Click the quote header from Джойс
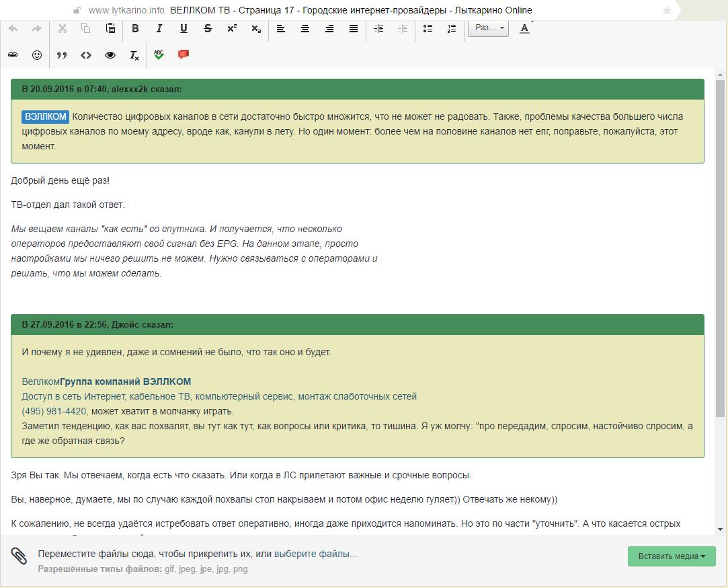This screenshot has width=728, height=588. [x=358, y=325]
